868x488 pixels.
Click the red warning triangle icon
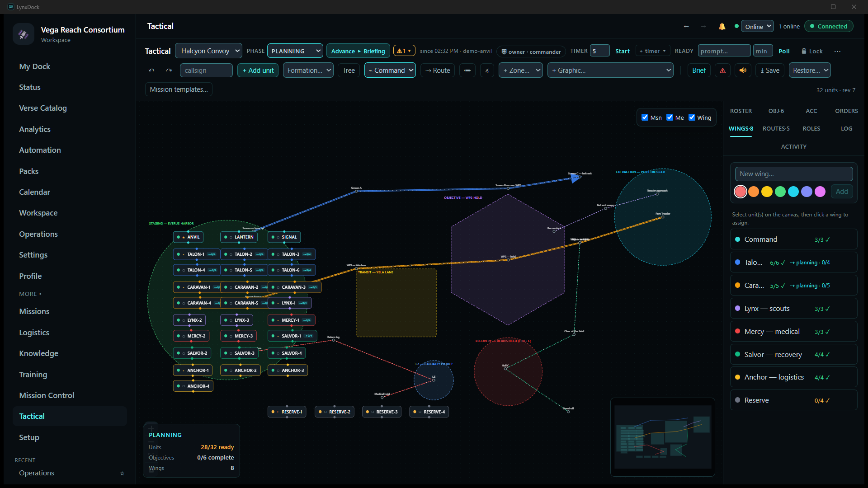[722, 70]
